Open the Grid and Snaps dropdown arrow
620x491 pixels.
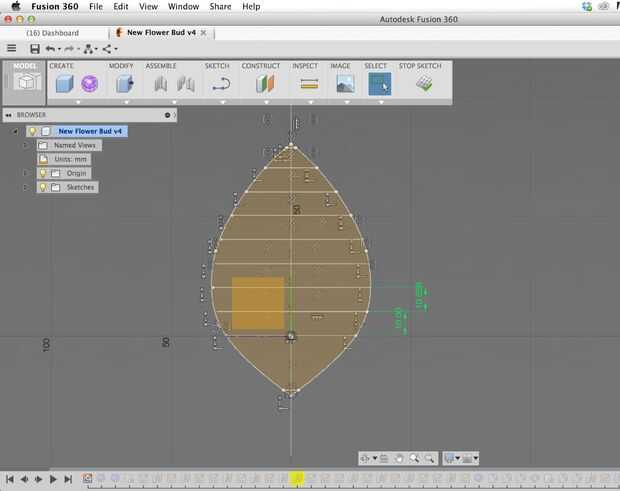click(476, 459)
